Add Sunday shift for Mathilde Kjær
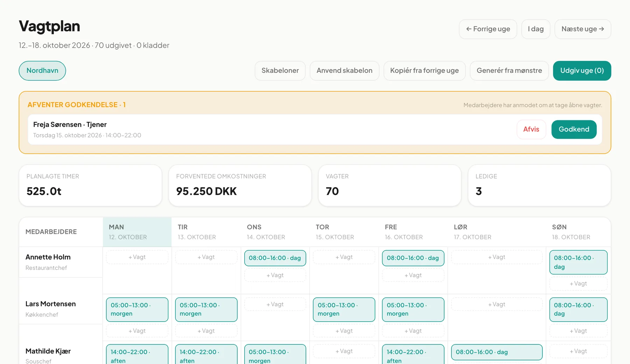 (578, 351)
